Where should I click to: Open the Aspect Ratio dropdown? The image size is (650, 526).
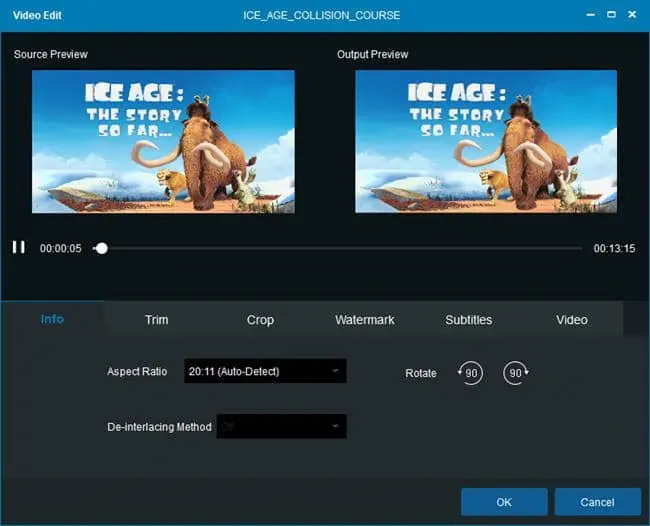point(265,371)
